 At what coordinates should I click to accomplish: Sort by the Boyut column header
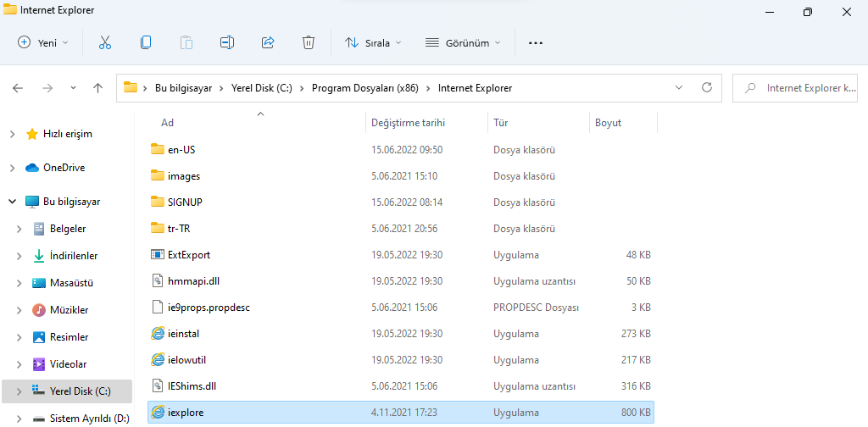[x=608, y=123]
